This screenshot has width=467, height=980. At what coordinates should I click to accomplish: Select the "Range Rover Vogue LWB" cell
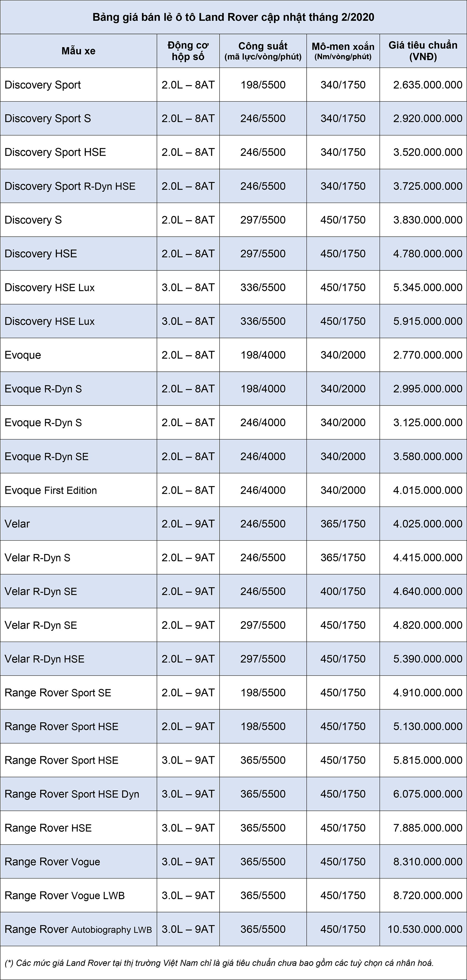[x=65, y=895]
